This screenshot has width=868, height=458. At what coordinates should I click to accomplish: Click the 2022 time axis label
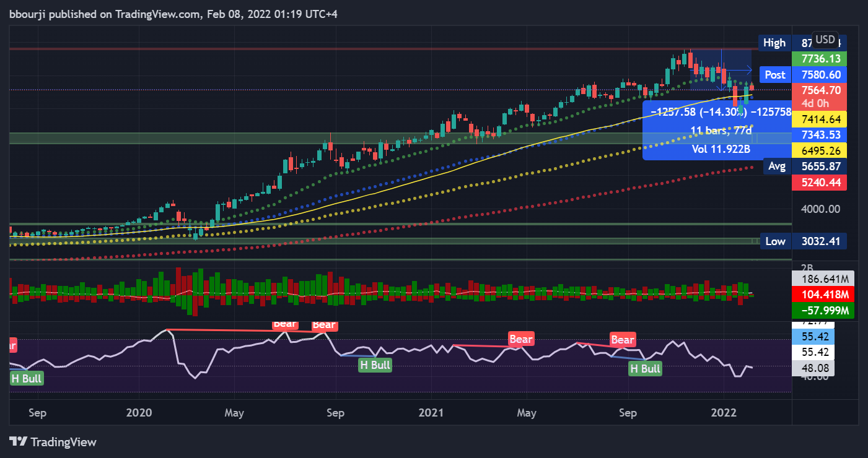(x=723, y=412)
